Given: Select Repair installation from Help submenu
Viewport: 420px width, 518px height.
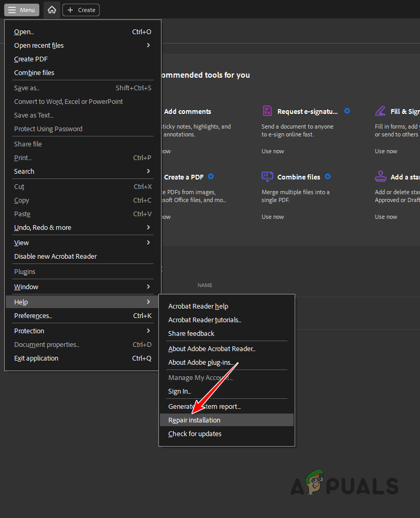Looking at the screenshot, I should [x=194, y=419].
